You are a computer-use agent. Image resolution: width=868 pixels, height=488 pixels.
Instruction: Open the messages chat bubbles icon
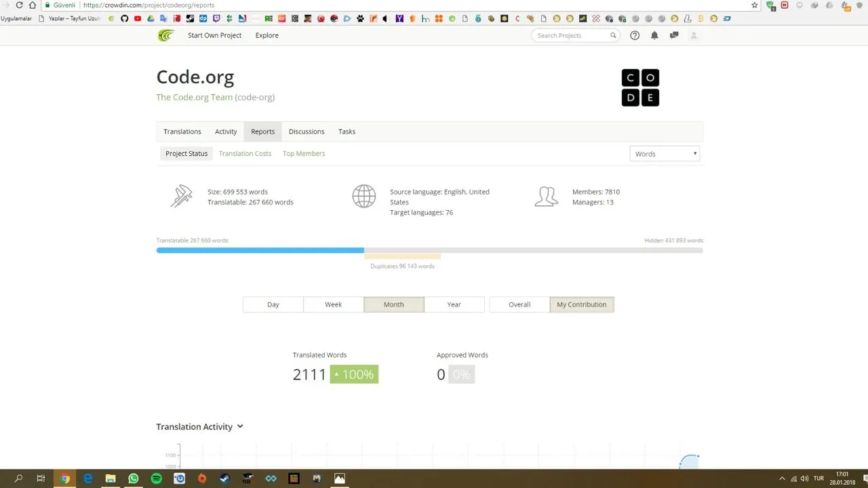click(674, 35)
